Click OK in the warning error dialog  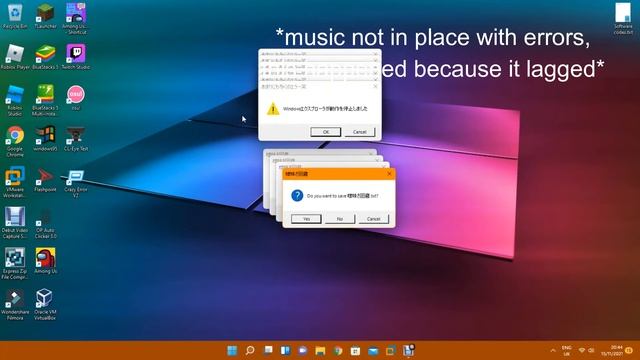click(325, 132)
